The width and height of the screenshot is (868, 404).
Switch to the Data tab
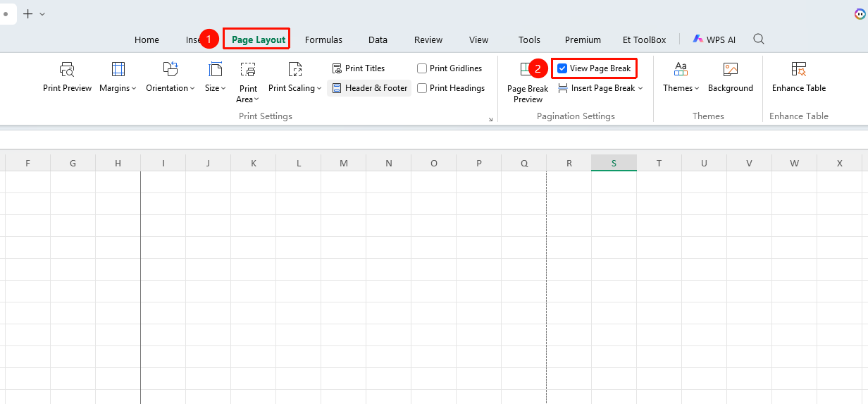378,39
